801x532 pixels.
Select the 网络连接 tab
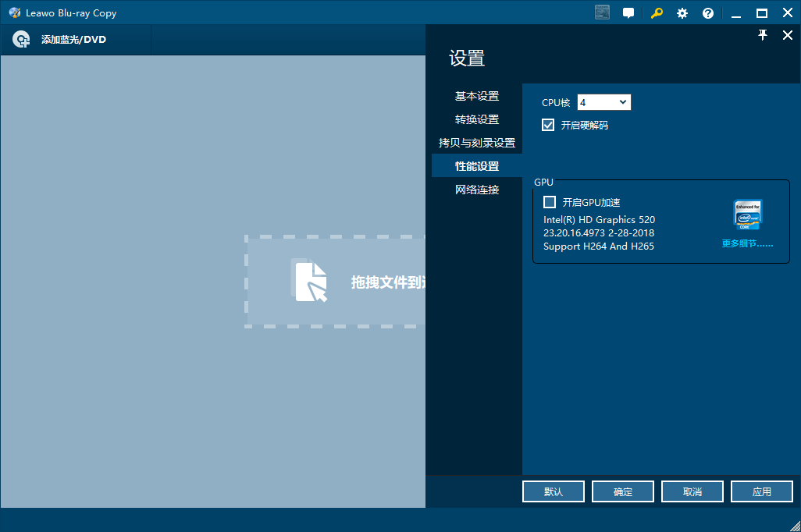point(476,190)
